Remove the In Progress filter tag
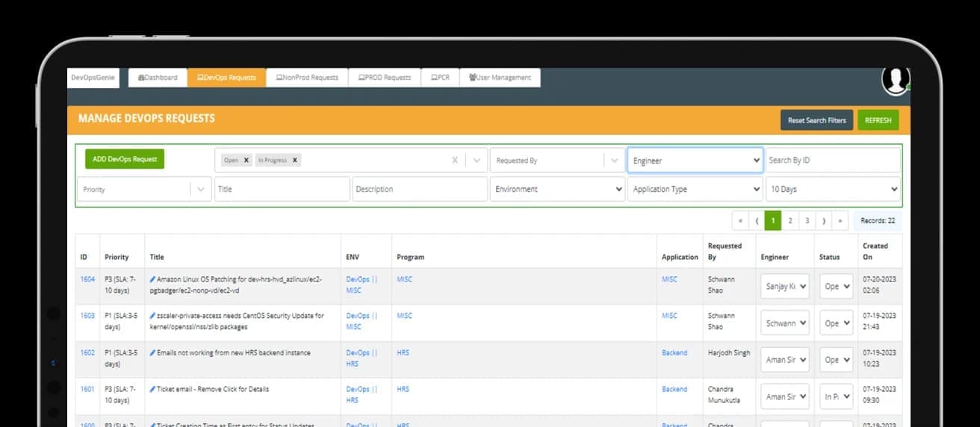The image size is (980, 427). tap(295, 160)
